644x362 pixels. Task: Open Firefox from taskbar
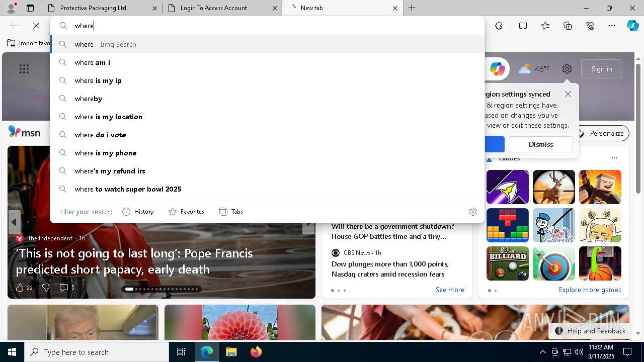(x=256, y=352)
